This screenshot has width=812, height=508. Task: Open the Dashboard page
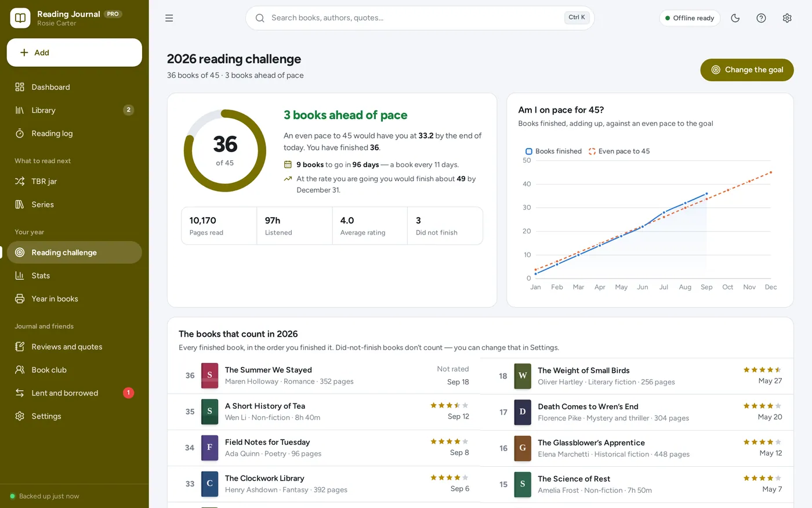pyautogui.click(x=74, y=87)
